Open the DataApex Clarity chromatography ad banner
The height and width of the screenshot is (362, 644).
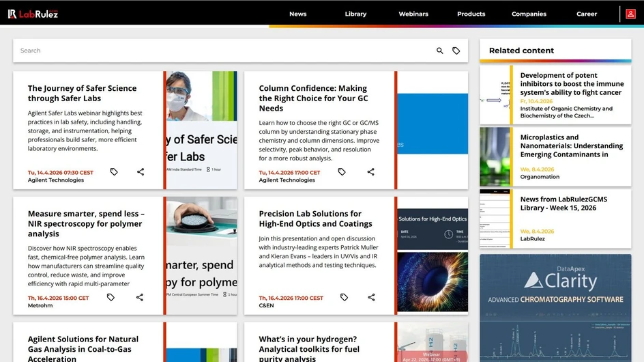pos(555,307)
